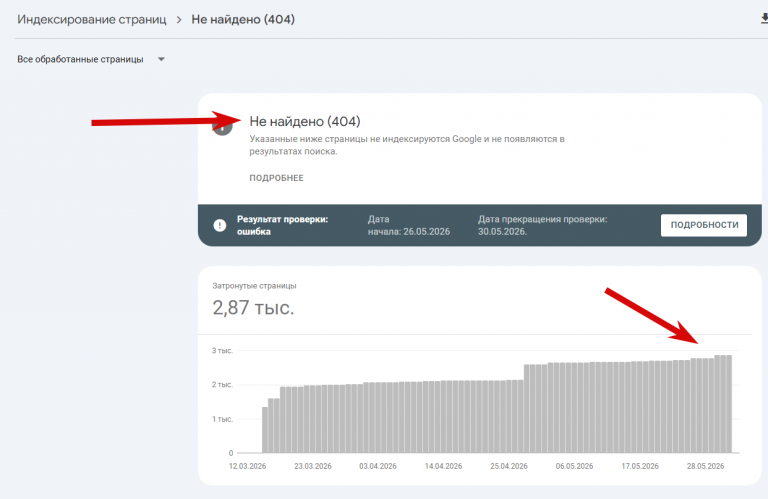Click the 25.04.2026 date label

click(x=509, y=466)
